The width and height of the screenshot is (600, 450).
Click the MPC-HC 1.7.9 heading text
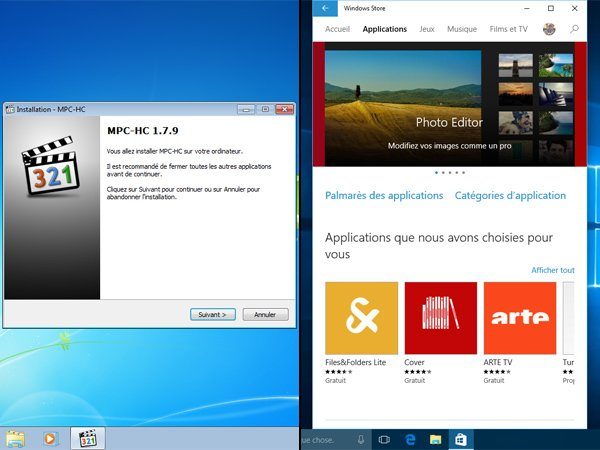coord(143,131)
